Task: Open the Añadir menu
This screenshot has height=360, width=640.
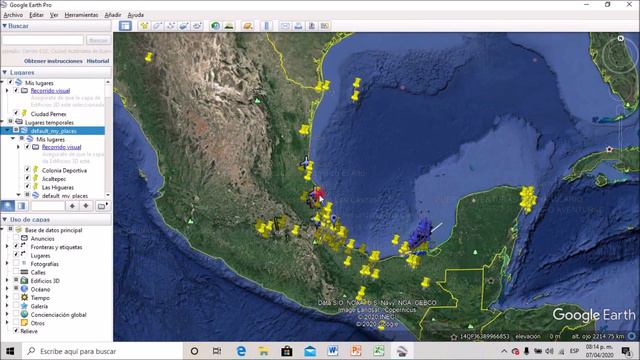Action: pos(113,15)
